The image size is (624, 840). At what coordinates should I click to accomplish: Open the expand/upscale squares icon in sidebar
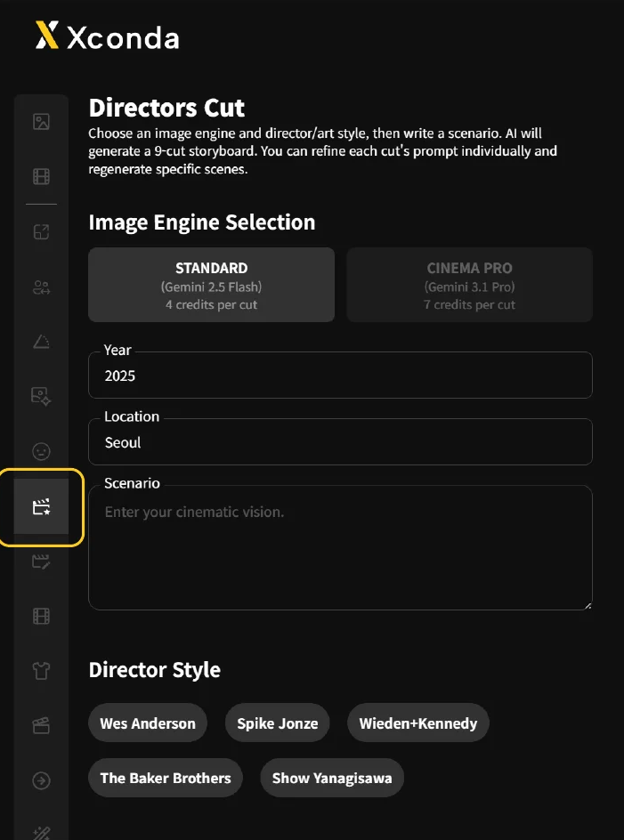(x=41, y=232)
